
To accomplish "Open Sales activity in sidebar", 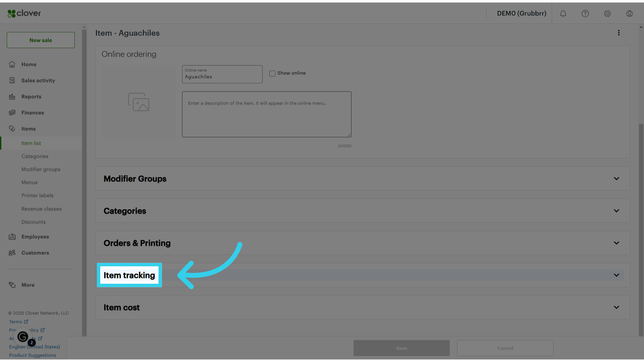I will coord(38,80).
